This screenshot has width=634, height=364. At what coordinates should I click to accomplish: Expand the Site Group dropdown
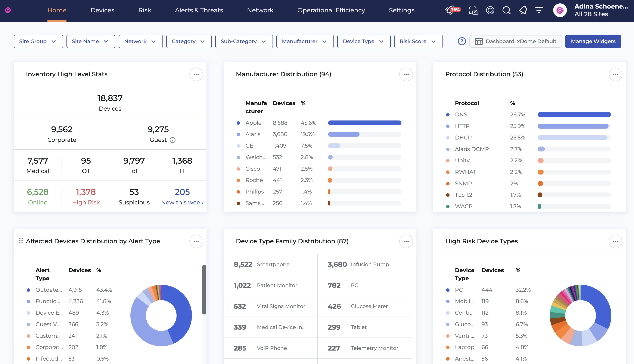38,41
